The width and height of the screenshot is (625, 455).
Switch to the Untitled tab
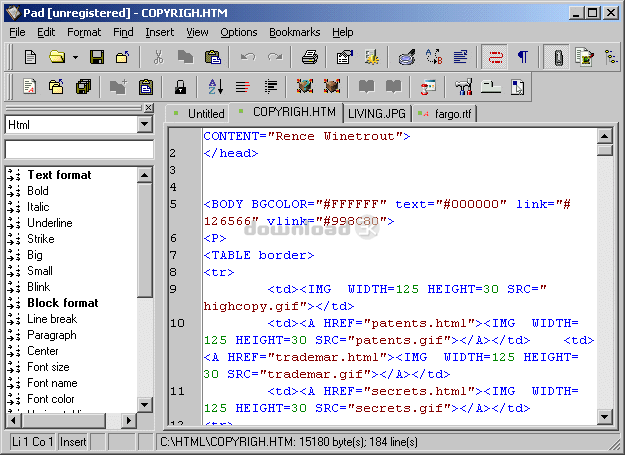[x=198, y=114]
